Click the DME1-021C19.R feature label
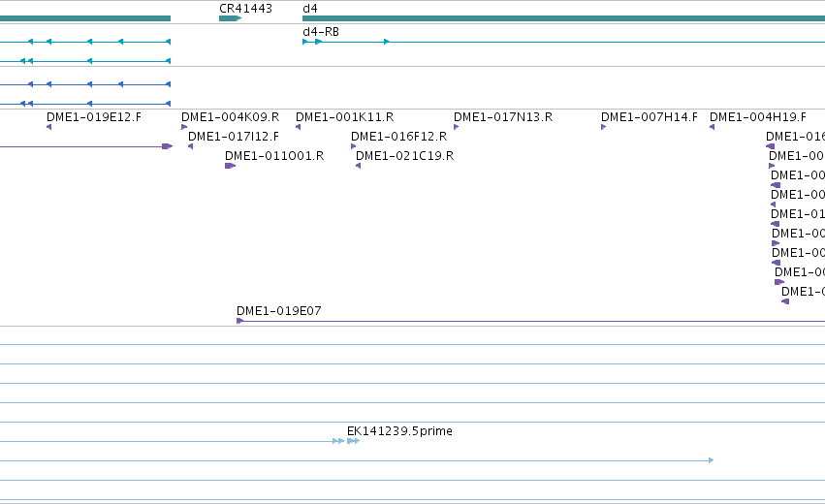825x504 pixels. coord(404,156)
